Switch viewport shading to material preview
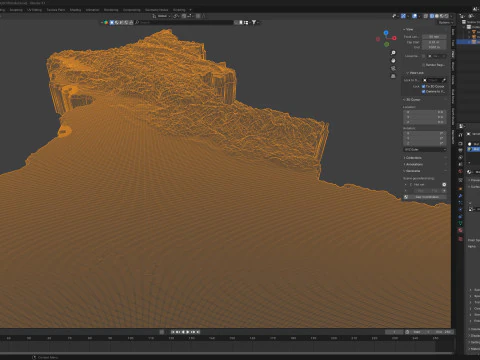The image size is (480, 360). (x=441, y=16)
